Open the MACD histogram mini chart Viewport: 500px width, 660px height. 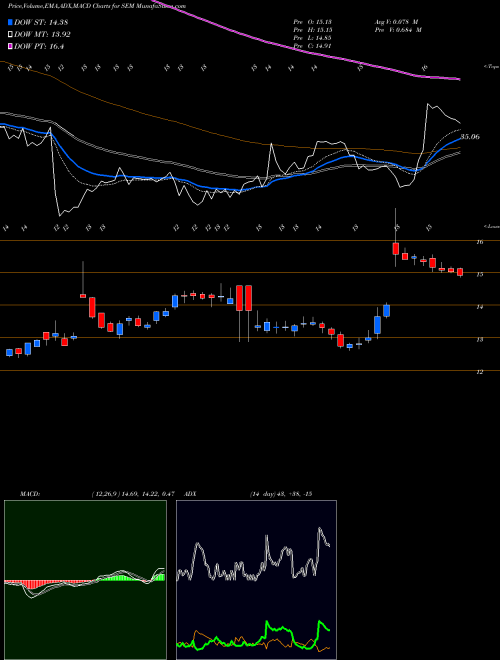click(x=85, y=580)
